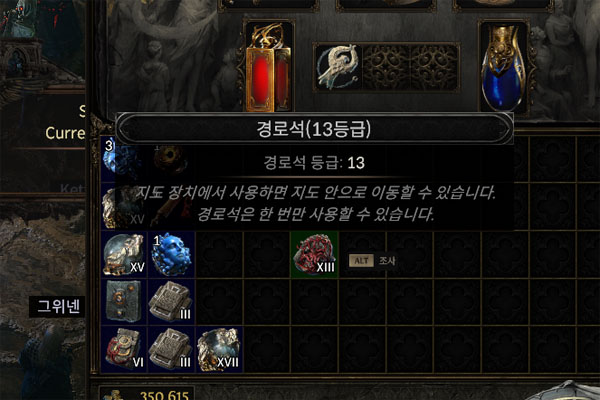
Task: Click the empty inventory cell right of the XVII waystone
Action: tap(267, 349)
